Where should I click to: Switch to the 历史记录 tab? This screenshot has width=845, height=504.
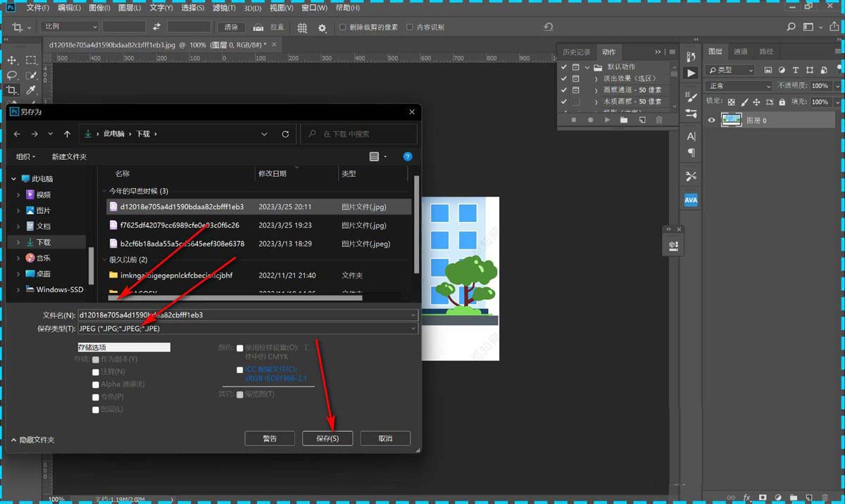point(576,52)
